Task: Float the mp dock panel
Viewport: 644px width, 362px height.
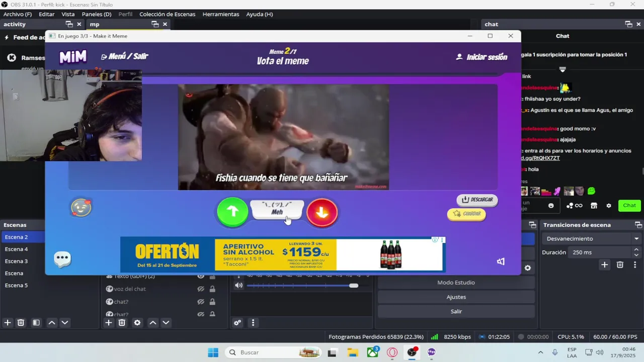Action: coord(155,24)
